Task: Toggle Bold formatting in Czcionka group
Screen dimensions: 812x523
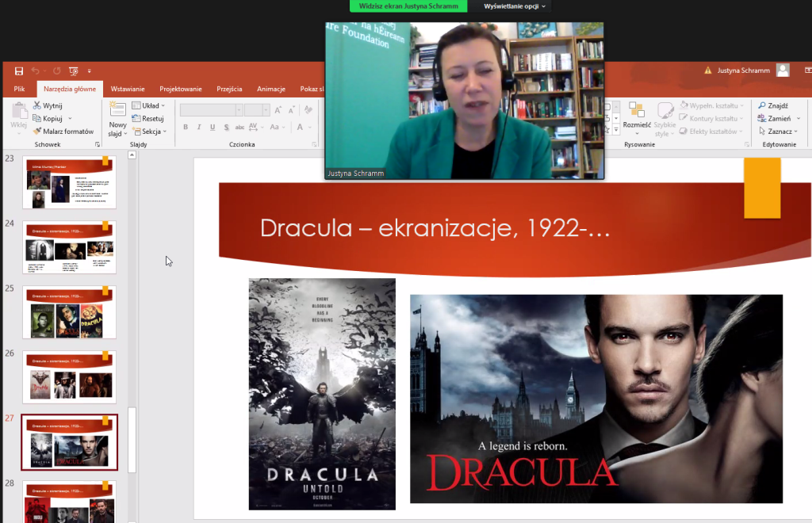Action: 186,127
